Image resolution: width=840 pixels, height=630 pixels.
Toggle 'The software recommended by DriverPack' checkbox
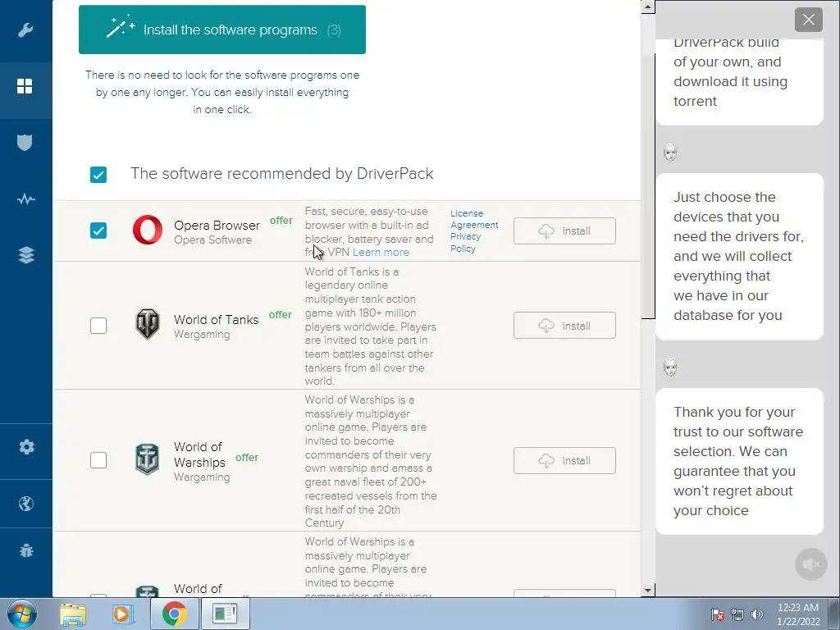point(98,175)
